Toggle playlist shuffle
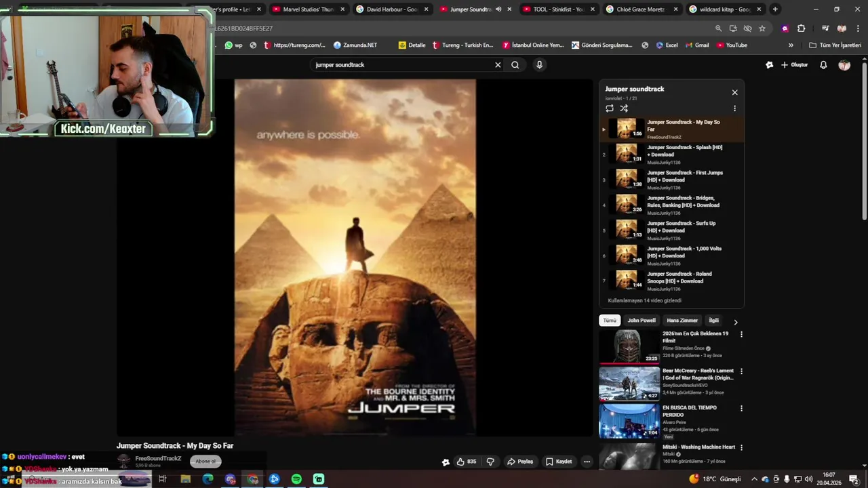 [624, 108]
